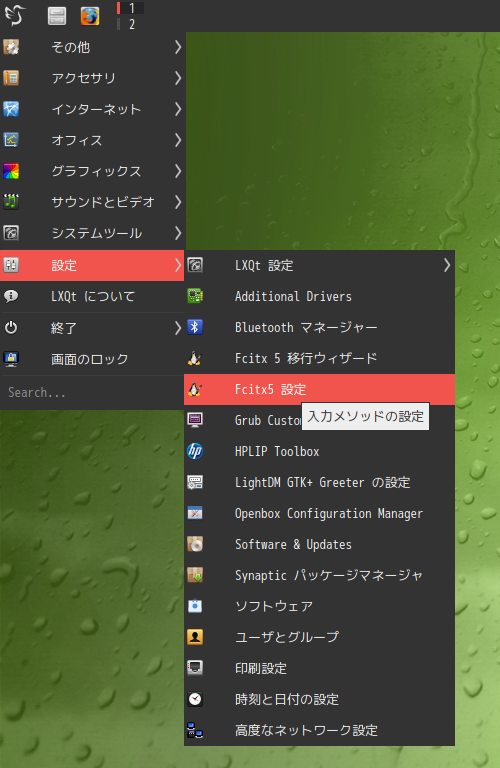
Task: Click the Openbox Configuration Manager icon
Action: pos(195,513)
